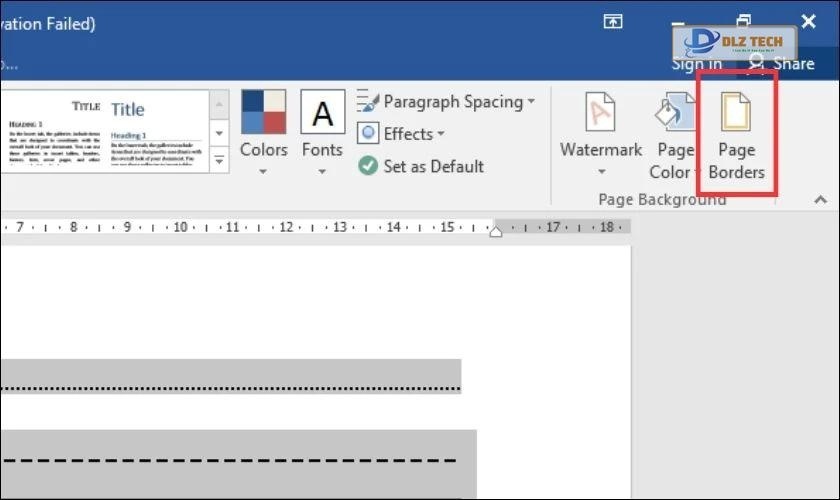The image size is (840, 500).
Task: Click the Page Color bucket icon
Action: tap(674, 115)
